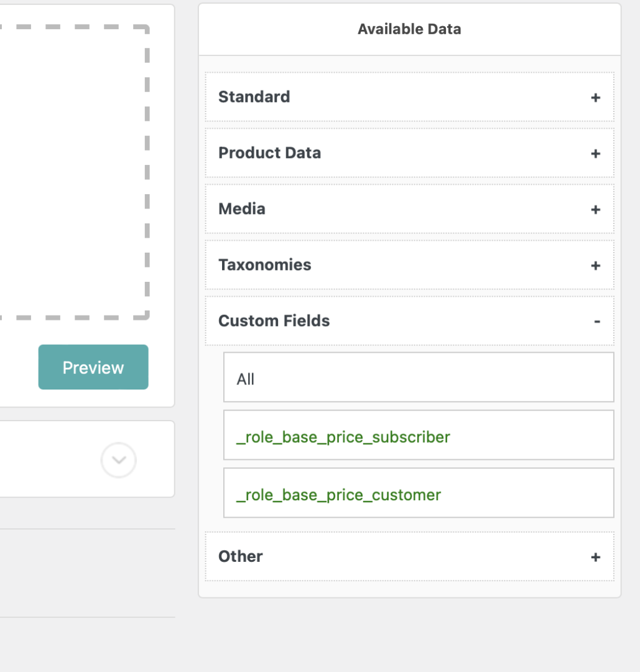Click the plus icon beside Product Data
This screenshot has height=672, width=640.
595,154
